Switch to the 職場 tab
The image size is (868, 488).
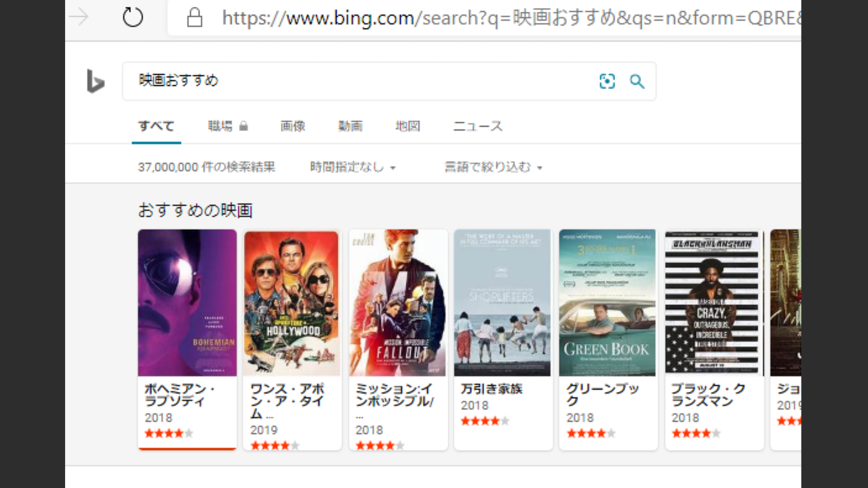220,126
